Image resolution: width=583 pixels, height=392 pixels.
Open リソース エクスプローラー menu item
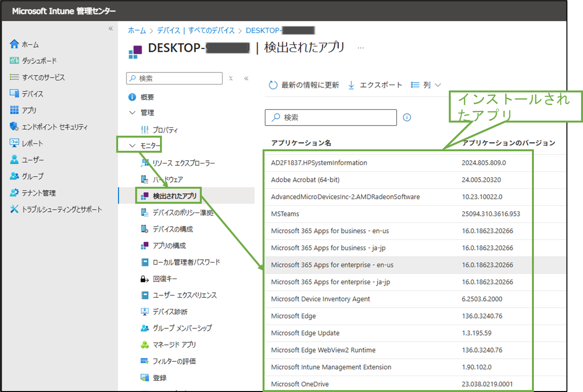click(184, 163)
